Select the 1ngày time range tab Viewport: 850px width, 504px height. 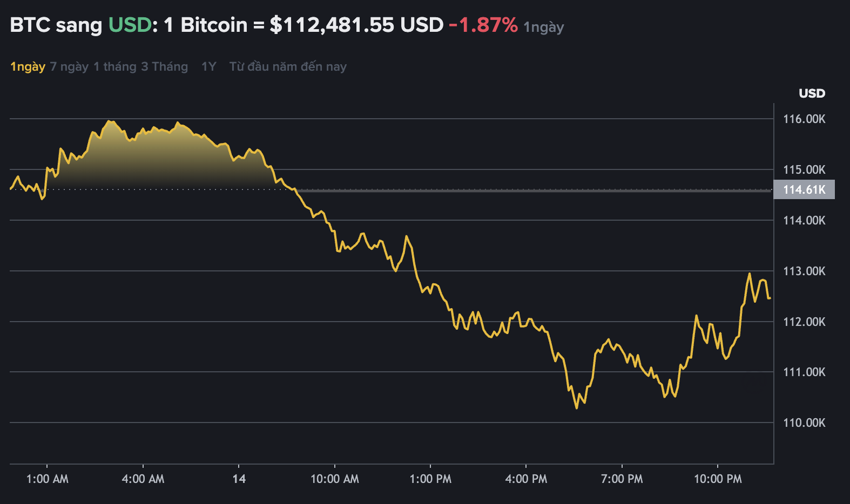[x=28, y=67]
